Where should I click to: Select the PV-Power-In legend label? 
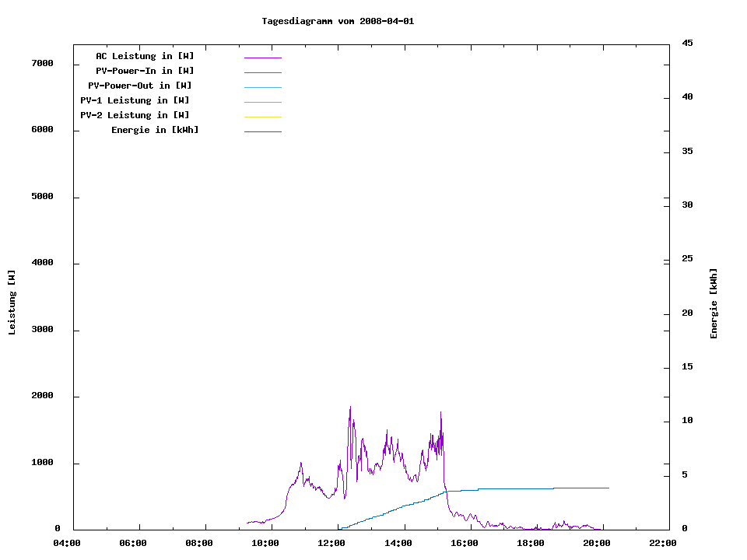point(150,71)
